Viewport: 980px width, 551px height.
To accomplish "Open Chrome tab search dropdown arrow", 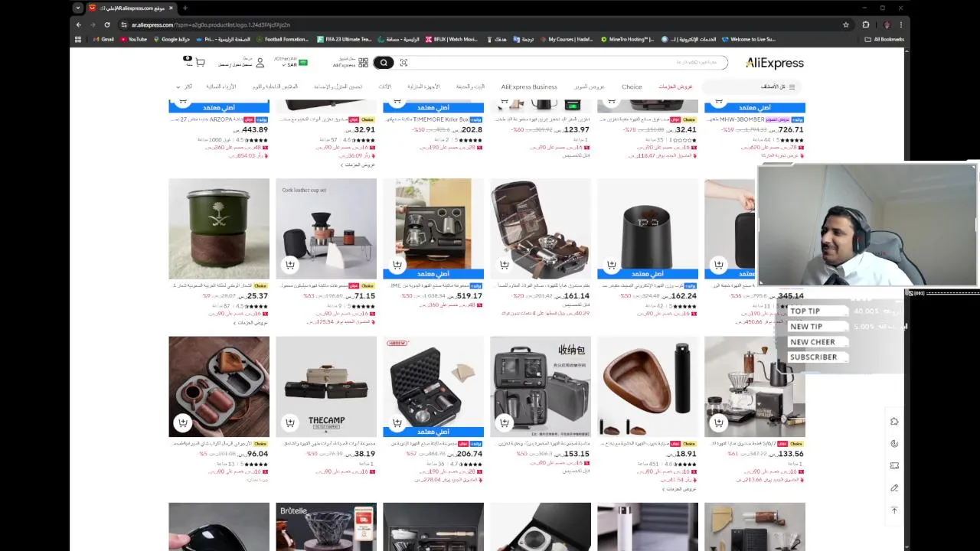I will (x=77, y=8).
